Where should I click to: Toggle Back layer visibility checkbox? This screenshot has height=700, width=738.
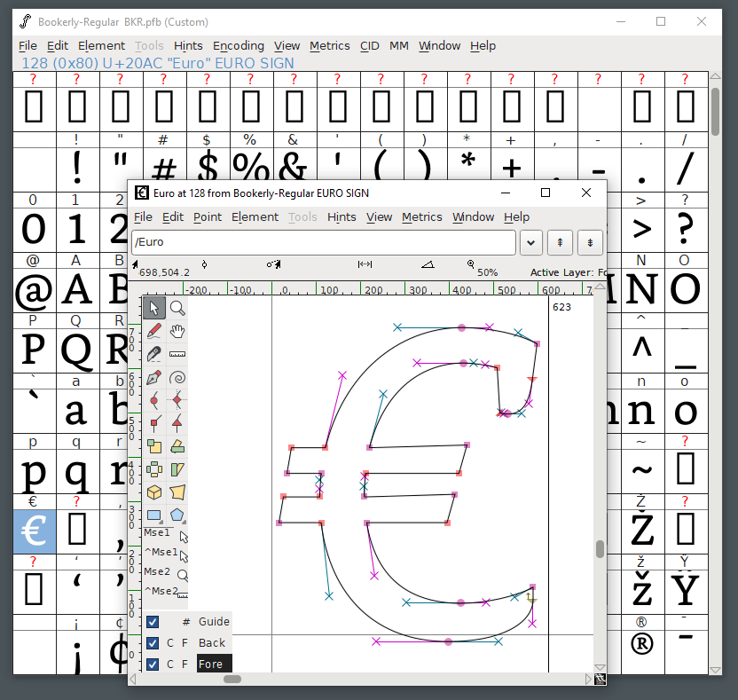pyautogui.click(x=153, y=643)
